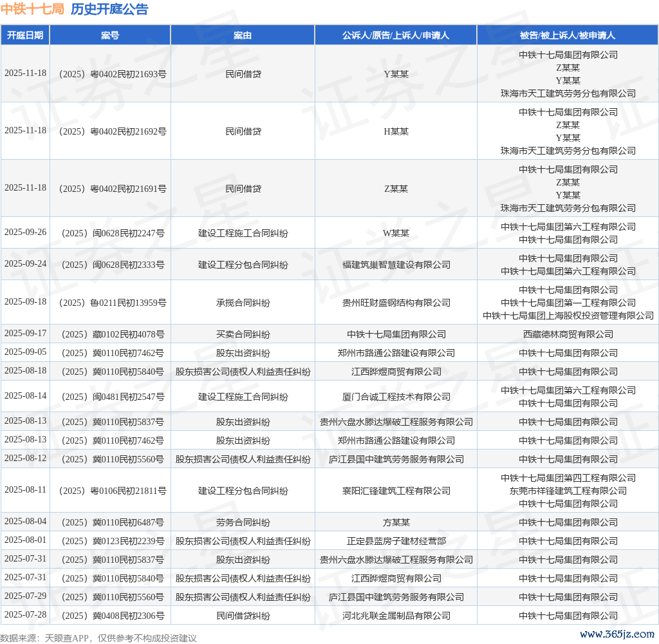
Task: Click the 案号 column header
Action: (x=110, y=35)
